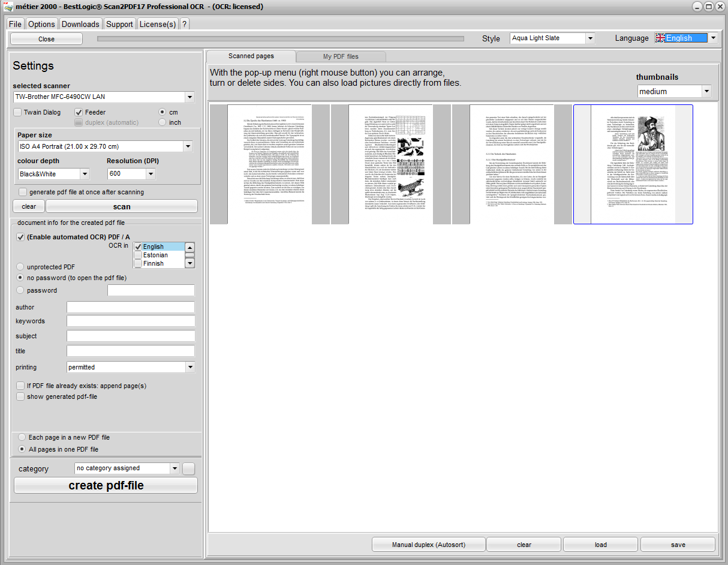Open the Options menu

pos(41,24)
